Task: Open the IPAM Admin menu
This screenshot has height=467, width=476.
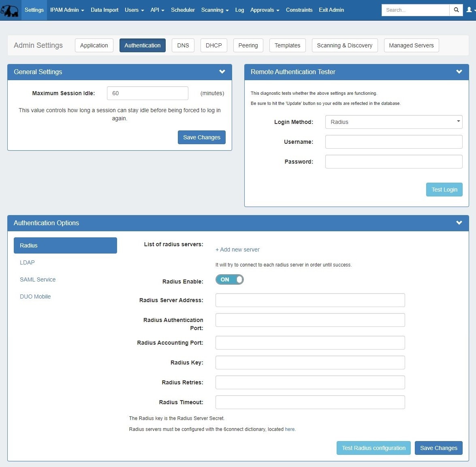Action: click(x=67, y=10)
